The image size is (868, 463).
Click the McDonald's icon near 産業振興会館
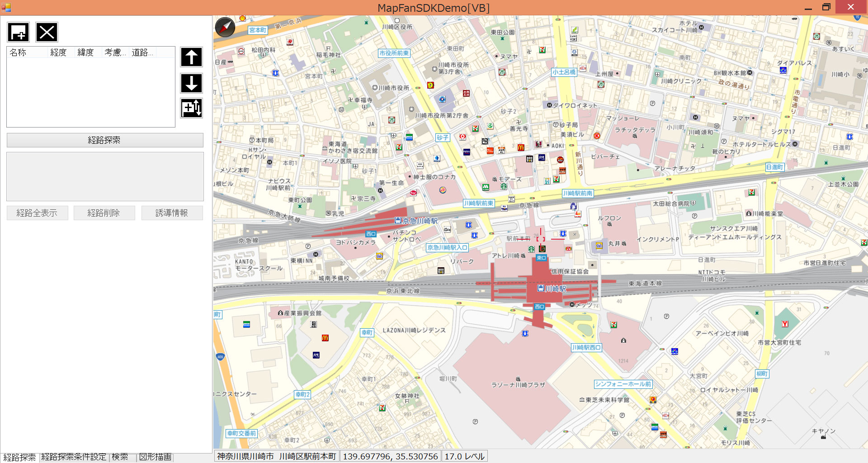pyautogui.click(x=325, y=338)
